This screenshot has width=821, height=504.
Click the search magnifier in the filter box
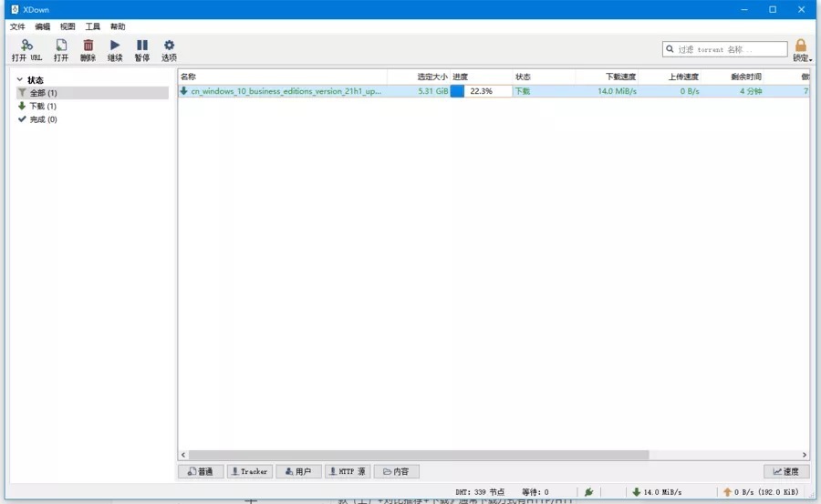(x=670, y=49)
